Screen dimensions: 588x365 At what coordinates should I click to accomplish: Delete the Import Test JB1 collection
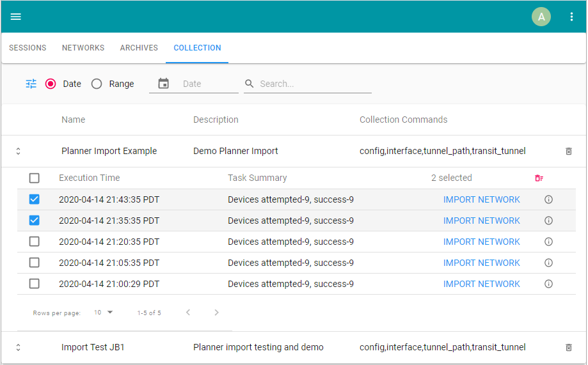568,348
